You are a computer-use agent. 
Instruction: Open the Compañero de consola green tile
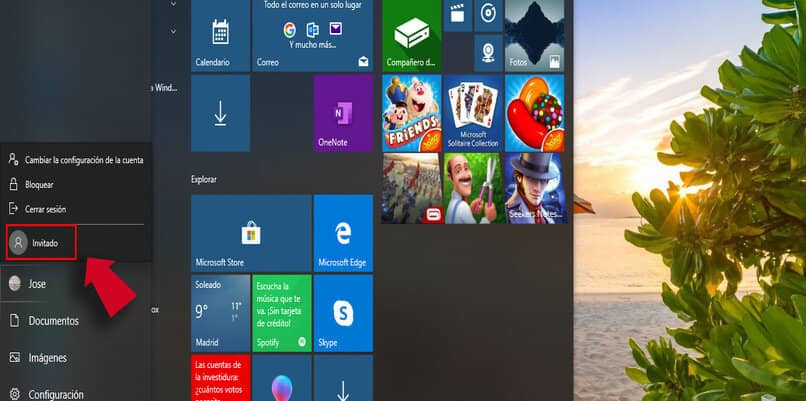coord(411,33)
